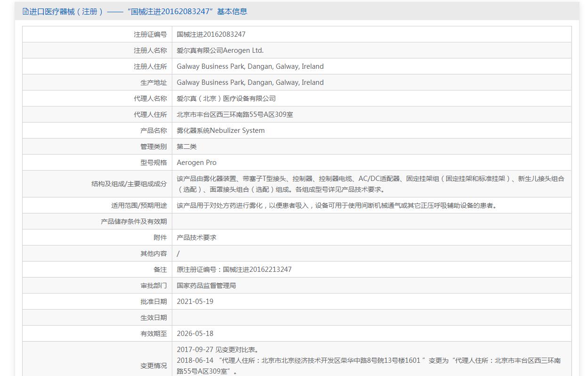
Task: Select the slash value in 其他内容 row
Action: (x=178, y=253)
